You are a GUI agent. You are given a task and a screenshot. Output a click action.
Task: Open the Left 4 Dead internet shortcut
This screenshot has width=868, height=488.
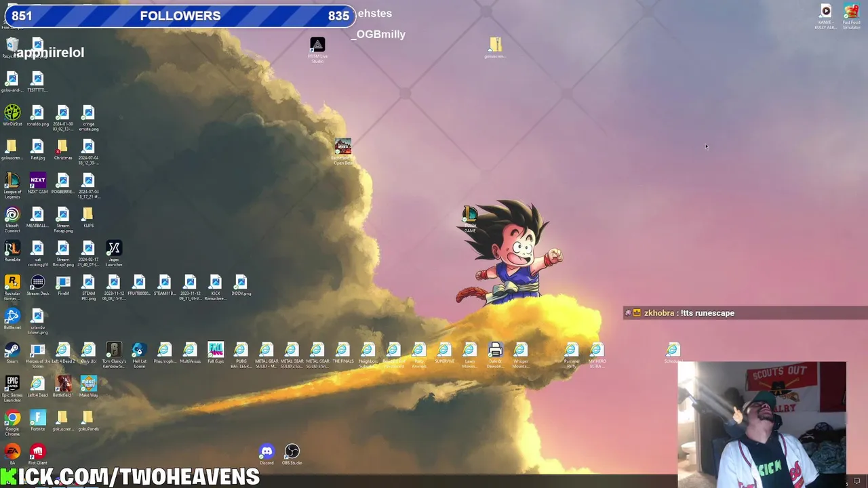[37, 386]
